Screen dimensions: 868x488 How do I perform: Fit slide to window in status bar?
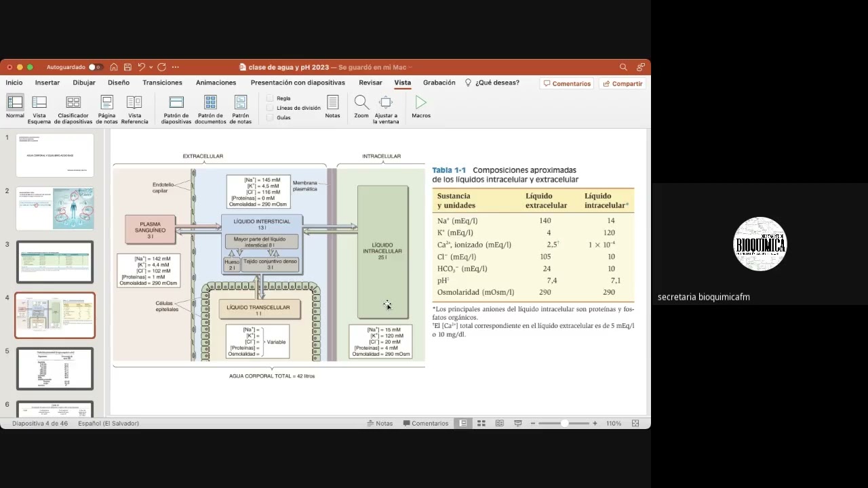[635, 423]
